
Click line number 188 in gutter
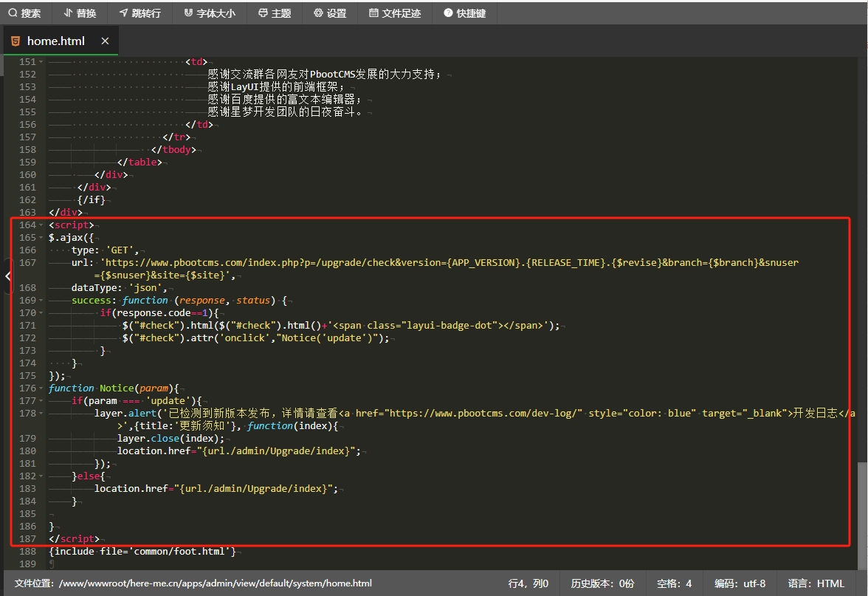pyautogui.click(x=27, y=551)
